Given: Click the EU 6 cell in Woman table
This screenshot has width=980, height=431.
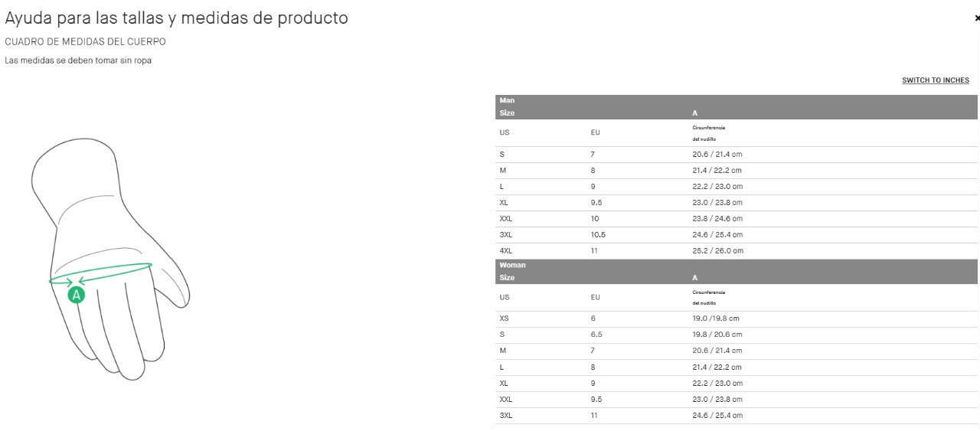Looking at the screenshot, I should pos(593,318).
